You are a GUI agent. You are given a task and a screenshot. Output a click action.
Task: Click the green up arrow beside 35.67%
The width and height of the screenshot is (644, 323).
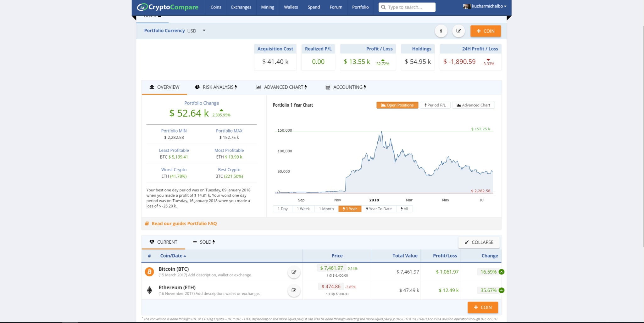click(x=502, y=291)
